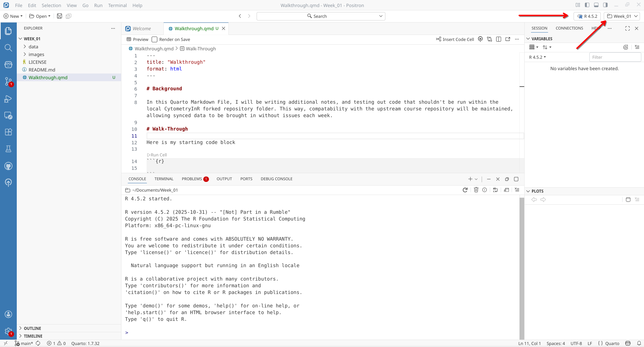Open the Search view in activity bar
Image resolution: width=644 pixels, height=347 pixels.
8,48
